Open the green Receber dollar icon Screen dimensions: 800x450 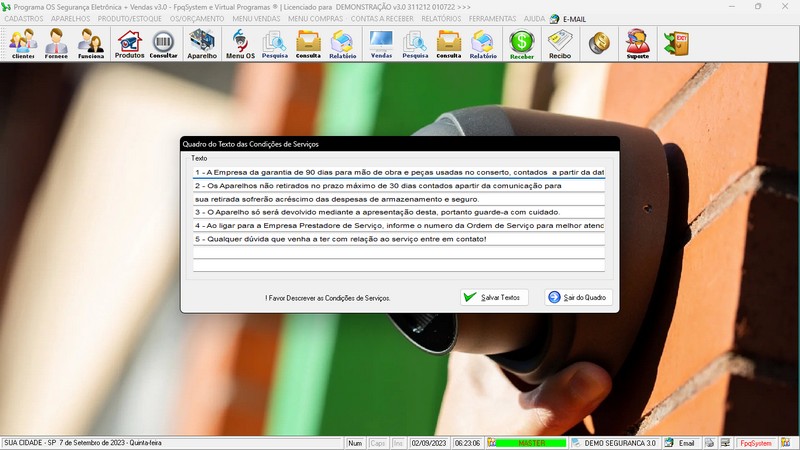pyautogui.click(x=521, y=44)
